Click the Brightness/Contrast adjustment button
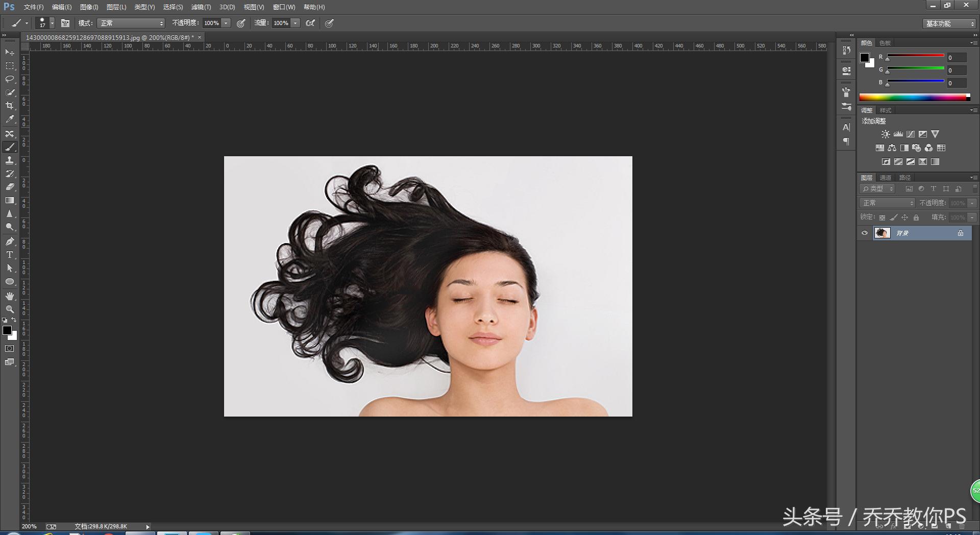This screenshot has height=535, width=980. click(886, 134)
